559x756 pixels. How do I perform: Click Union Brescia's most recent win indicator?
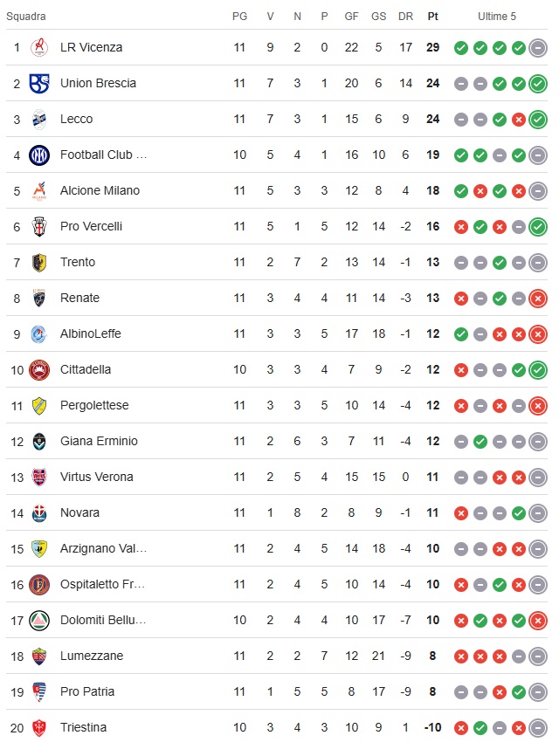(x=538, y=84)
